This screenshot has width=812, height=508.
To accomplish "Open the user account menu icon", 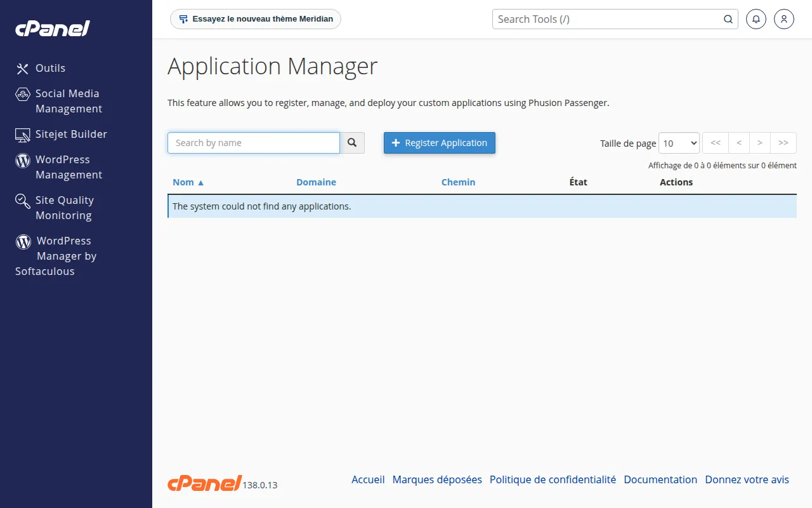I will tap(784, 19).
